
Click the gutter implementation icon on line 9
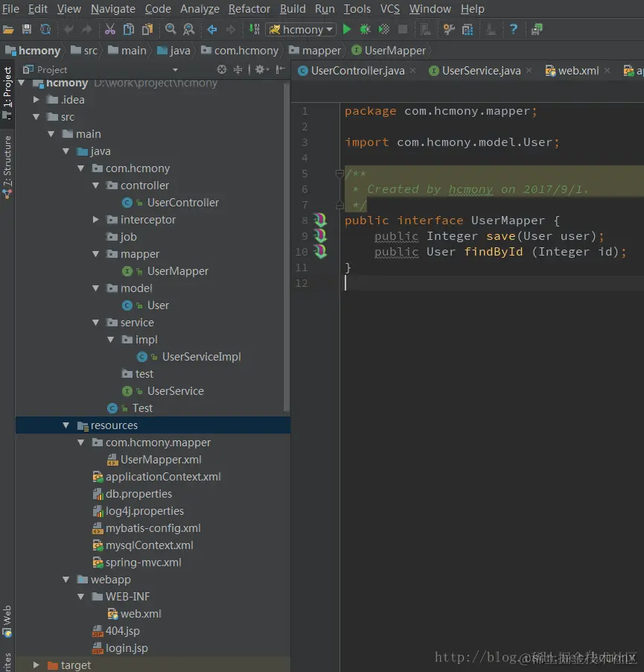[x=320, y=235]
